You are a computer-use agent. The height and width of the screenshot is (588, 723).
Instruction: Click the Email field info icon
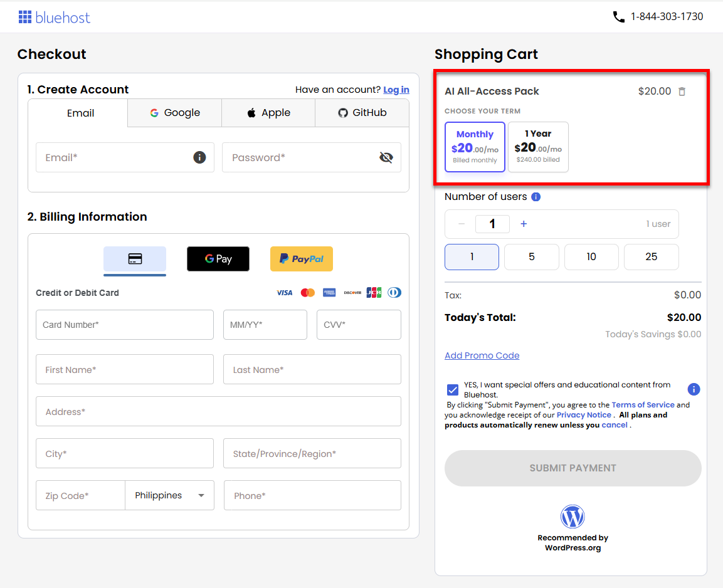[199, 157]
